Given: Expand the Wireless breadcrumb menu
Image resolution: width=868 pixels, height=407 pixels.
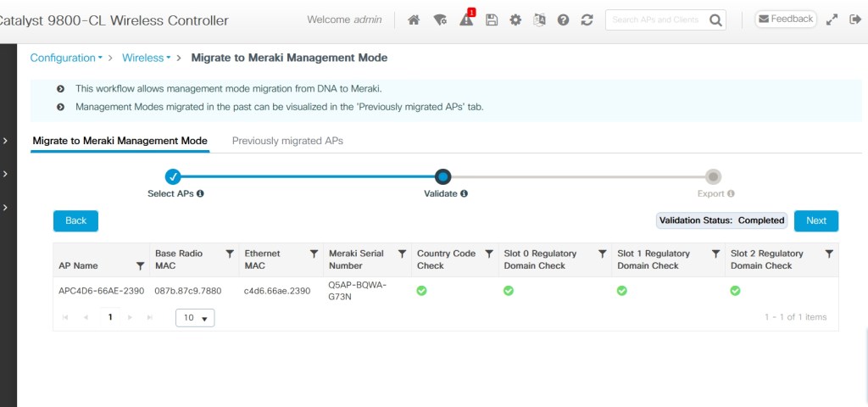Looking at the screenshot, I should tap(146, 58).
